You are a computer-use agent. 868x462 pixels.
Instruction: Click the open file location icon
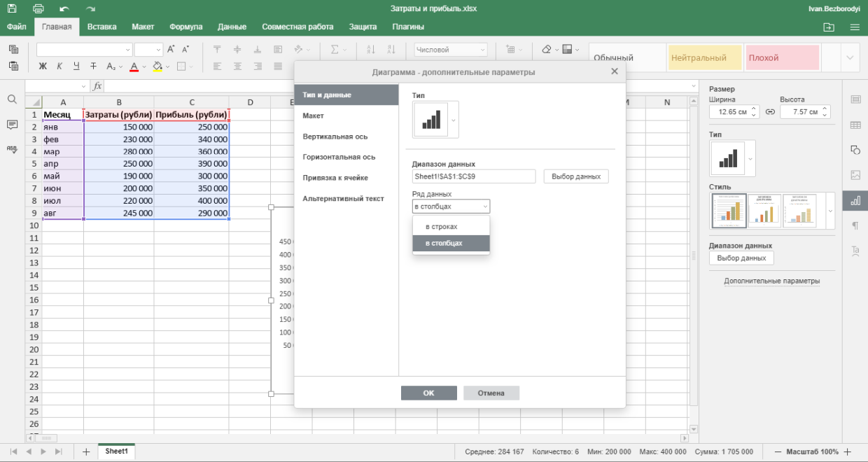coord(829,27)
